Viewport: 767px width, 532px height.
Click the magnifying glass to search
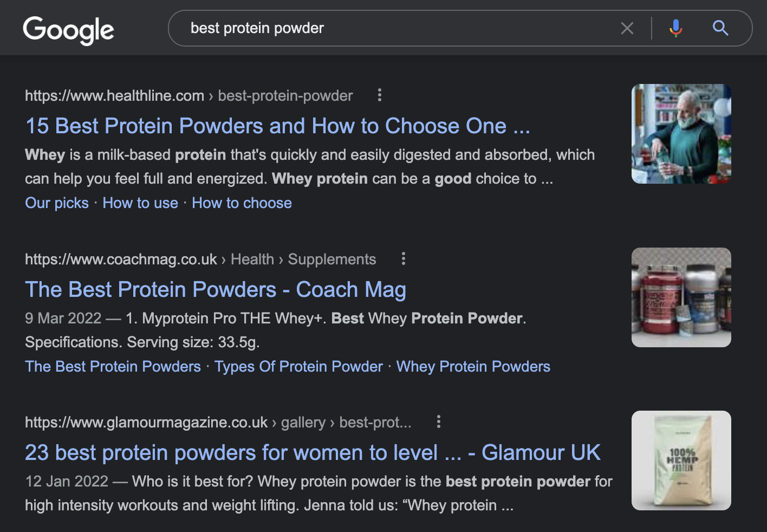[x=720, y=28]
